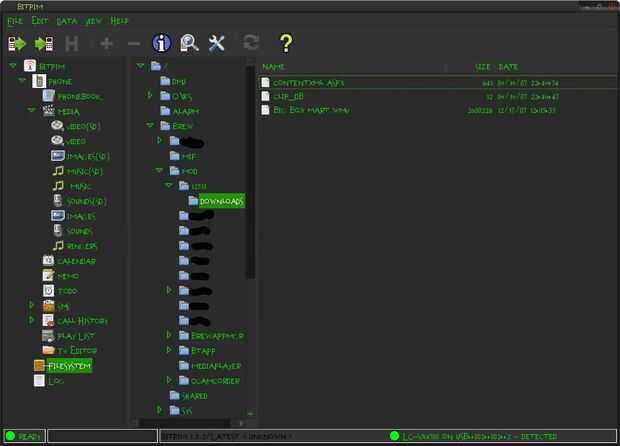Click the greyed refresh arrows toolbar icon
Image resolution: width=620 pixels, height=446 pixels.
click(251, 42)
